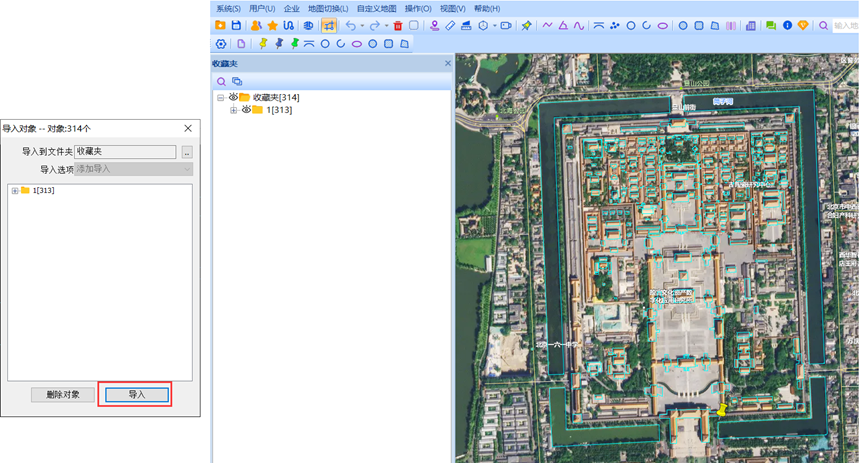861x463 pixels.
Task: Click the 导入 button
Action: pos(137,394)
